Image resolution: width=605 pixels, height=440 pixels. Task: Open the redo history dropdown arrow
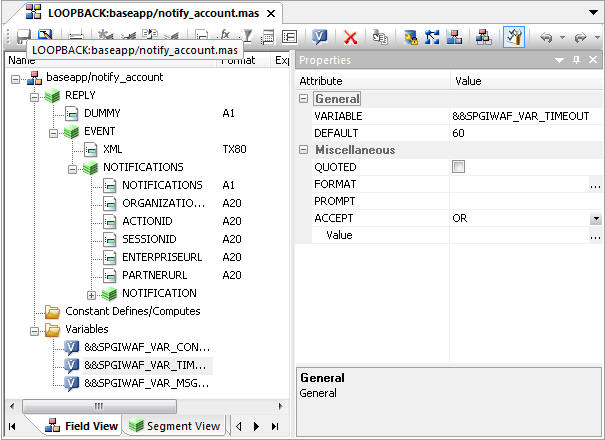pyautogui.click(x=597, y=37)
